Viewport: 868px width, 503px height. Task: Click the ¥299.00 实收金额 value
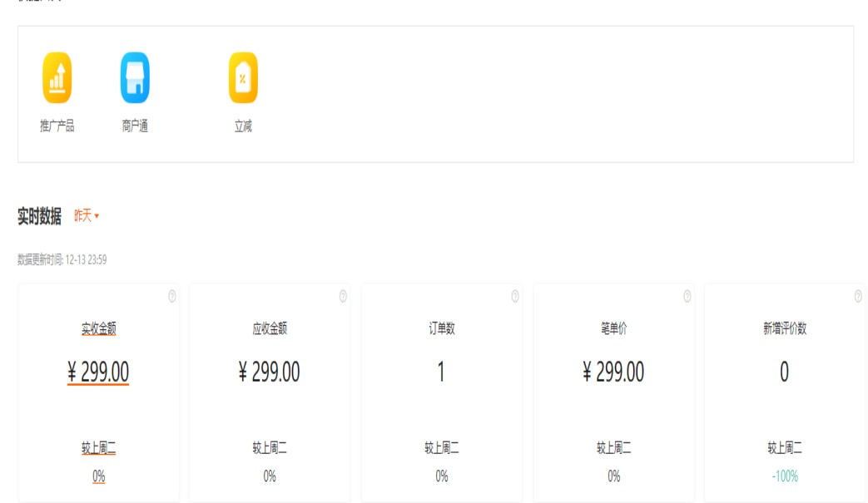click(98, 372)
